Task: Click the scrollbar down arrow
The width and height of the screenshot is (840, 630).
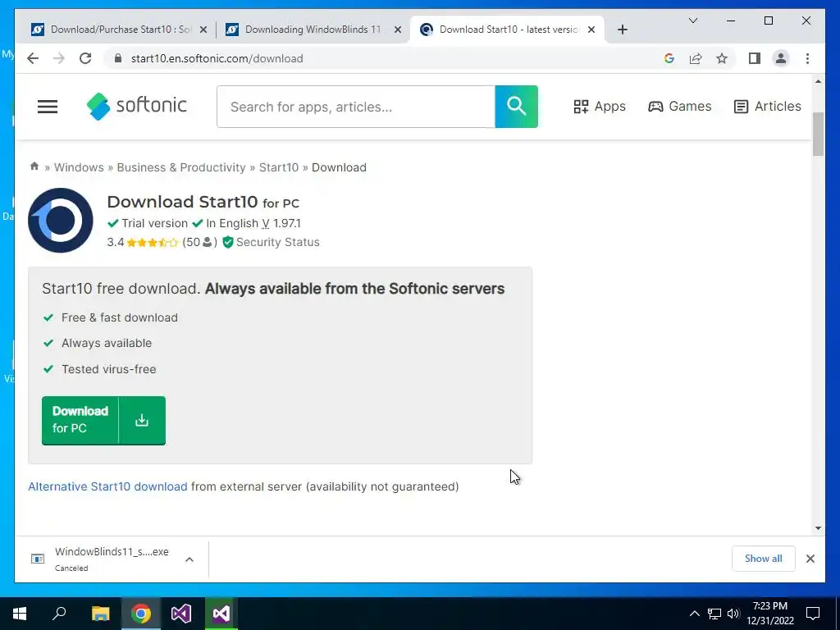Action: click(x=818, y=527)
